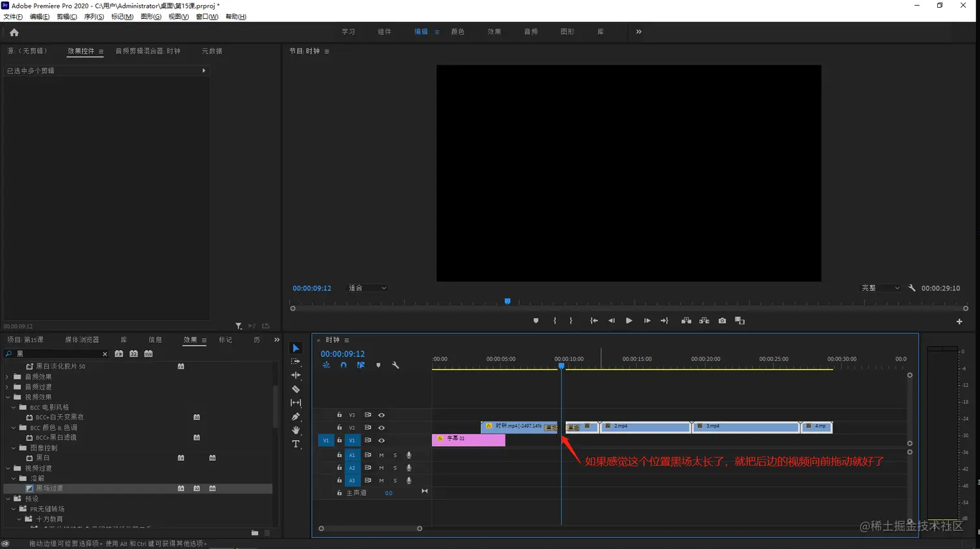Toggle V1 track output eye
Image resolution: width=980 pixels, height=549 pixels.
click(382, 441)
